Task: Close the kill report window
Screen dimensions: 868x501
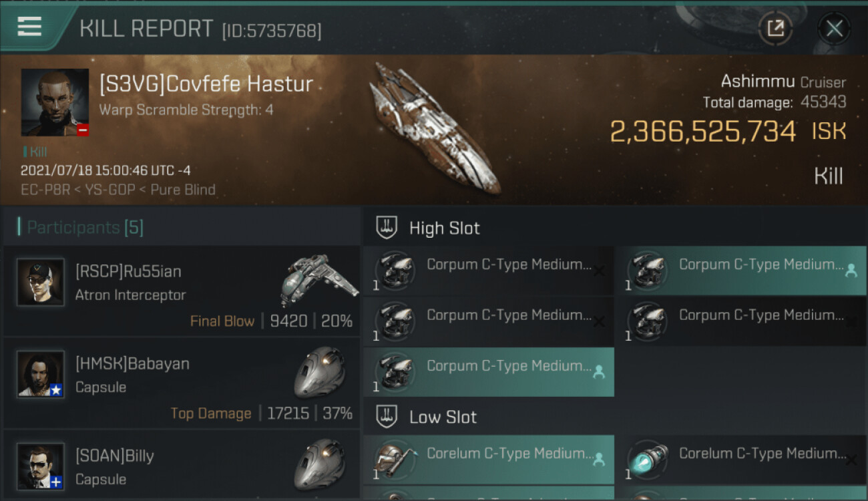Action: click(834, 28)
